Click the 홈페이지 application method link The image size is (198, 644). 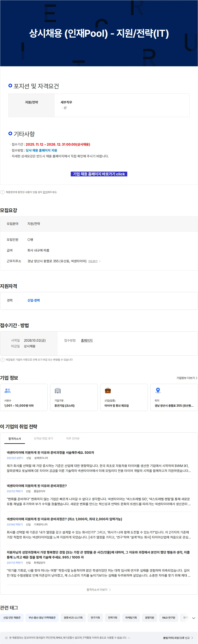[x=87, y=340]
